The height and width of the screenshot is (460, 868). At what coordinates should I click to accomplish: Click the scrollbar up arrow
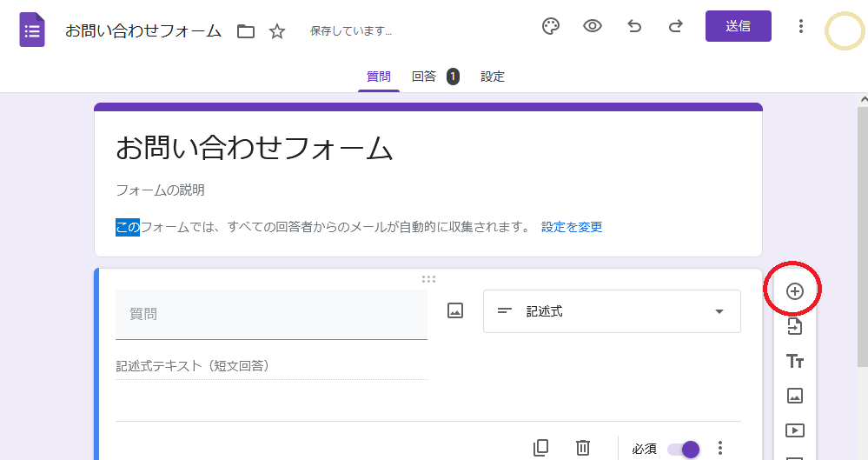pos(863,100)
